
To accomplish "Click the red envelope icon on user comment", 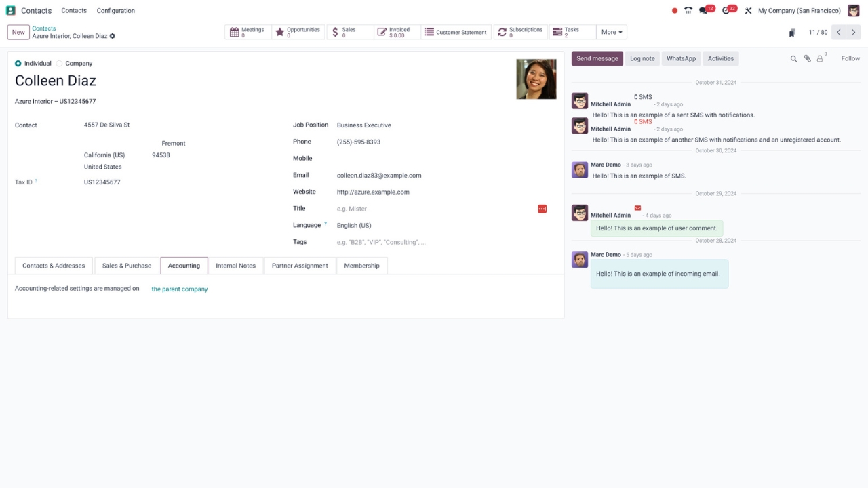I will 637,208.
